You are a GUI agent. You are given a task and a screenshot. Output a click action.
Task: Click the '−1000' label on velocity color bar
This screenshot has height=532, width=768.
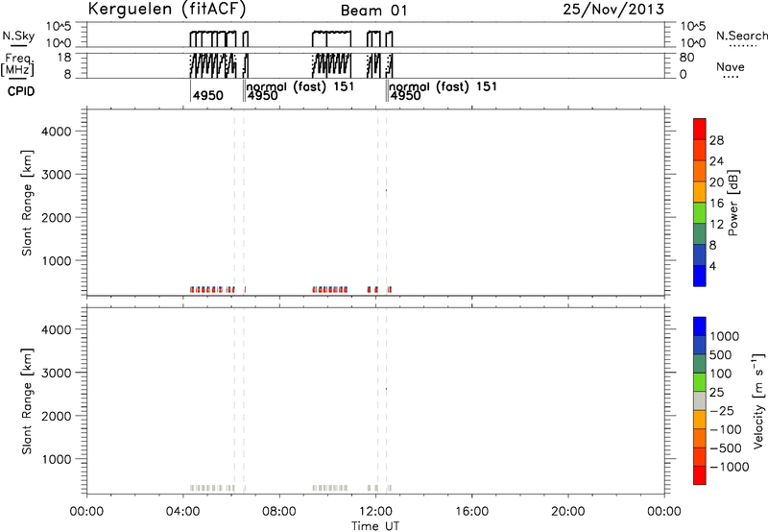(x=729, y=467)
